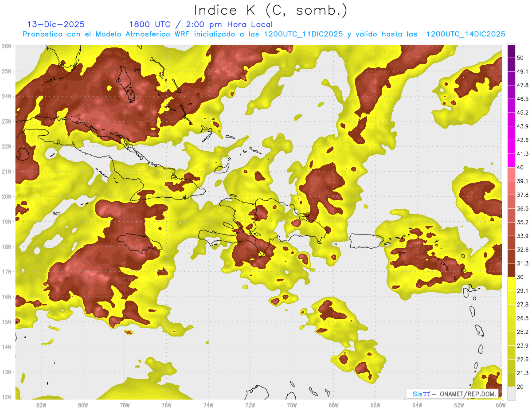The height and width of the screenshot is (411, 532).
Task: Click the latitude label '20N'
Action: (6, 196)
